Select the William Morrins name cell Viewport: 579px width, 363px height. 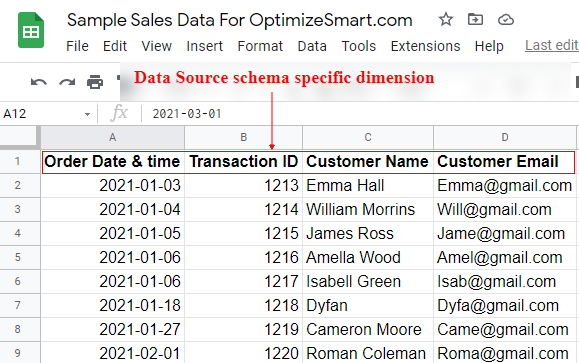click(x=368, y=209)
